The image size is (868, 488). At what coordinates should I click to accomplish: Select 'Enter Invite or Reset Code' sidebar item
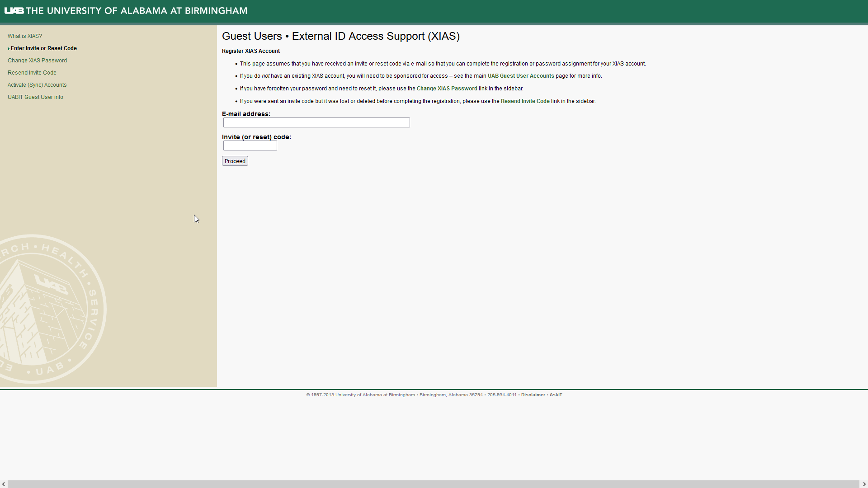point(43,48)
